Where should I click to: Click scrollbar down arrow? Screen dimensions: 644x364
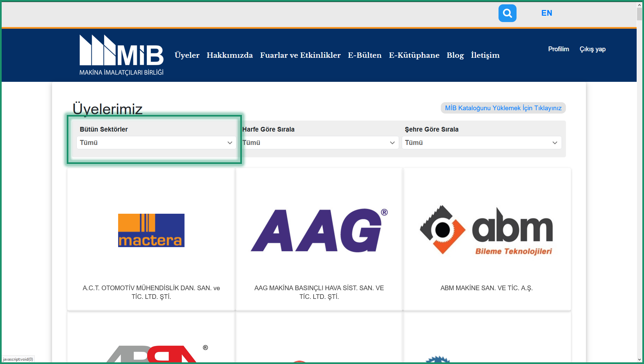(x=640, y=360)
